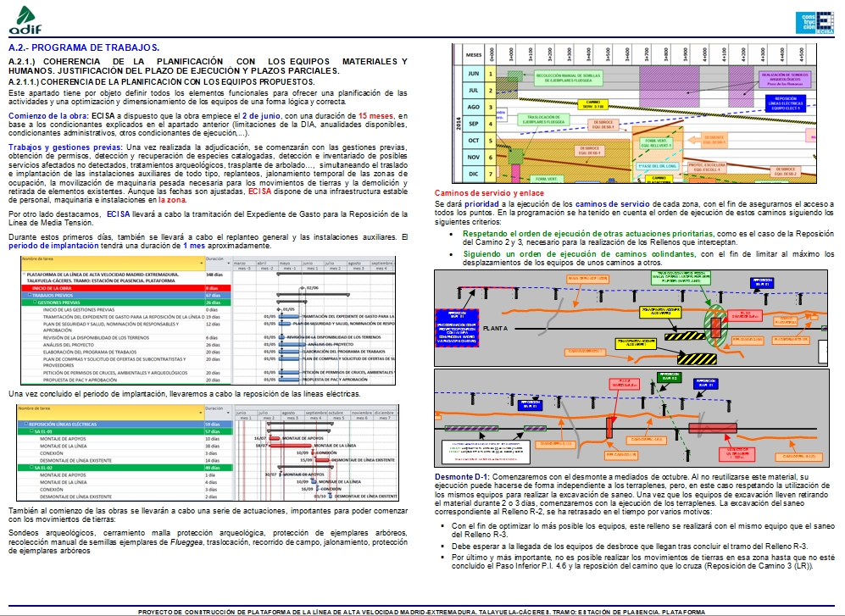This screenshot has height=616, width=845.
Task: Click the blue 'periodo de implantación' text
Action: point(53,246)
